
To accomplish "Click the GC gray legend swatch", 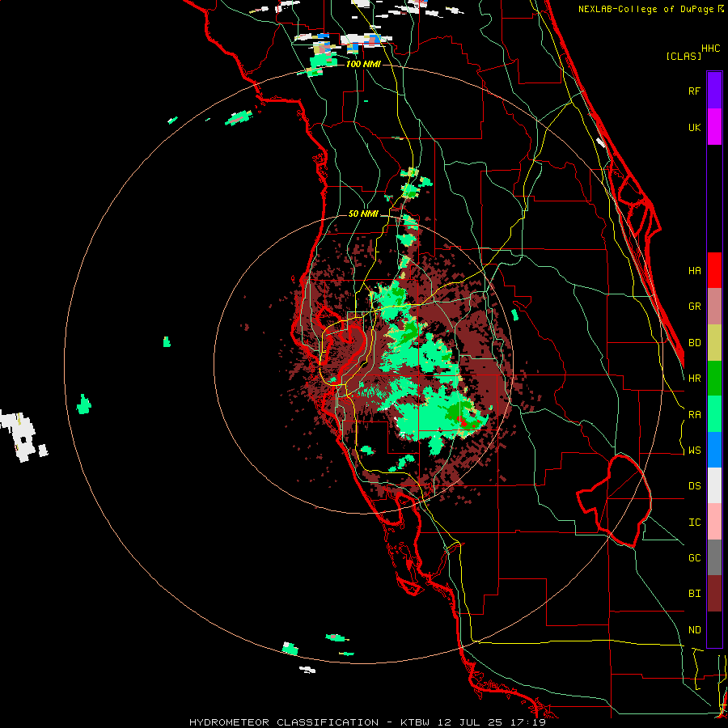I will tap(714, 557).
